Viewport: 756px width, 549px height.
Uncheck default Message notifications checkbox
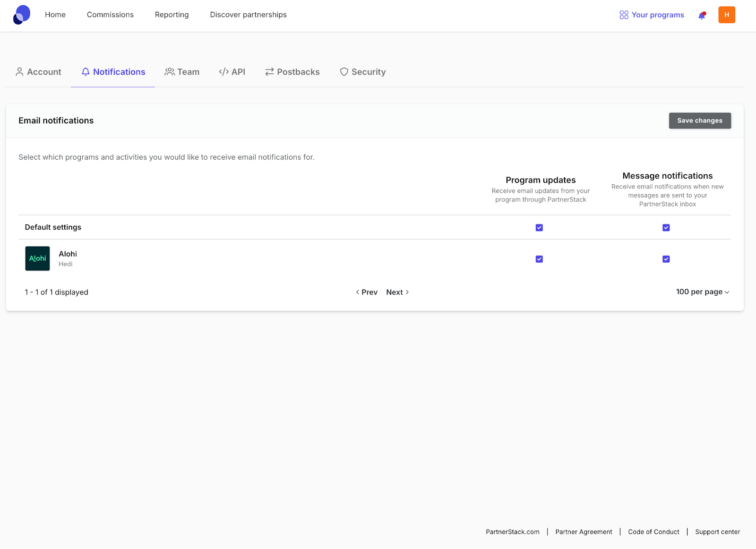tap(666, 228)
